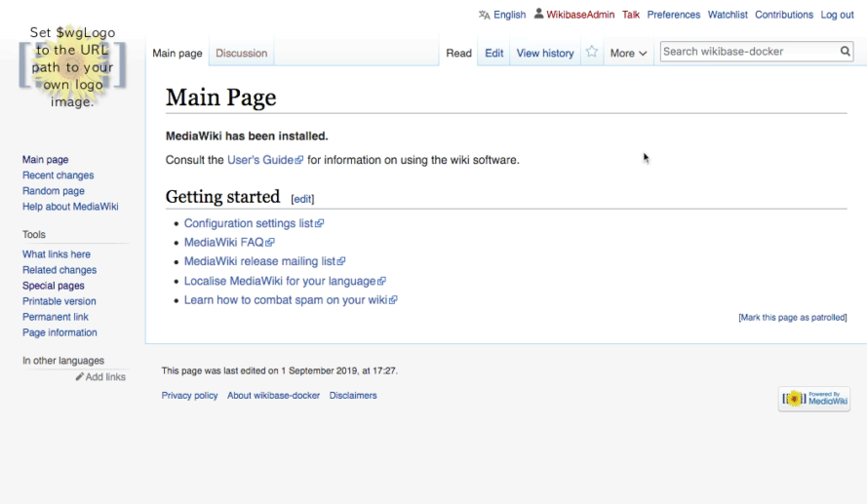Open Preferences
Image resolution: width=867 pixels, height=504 pixels.
674,15
